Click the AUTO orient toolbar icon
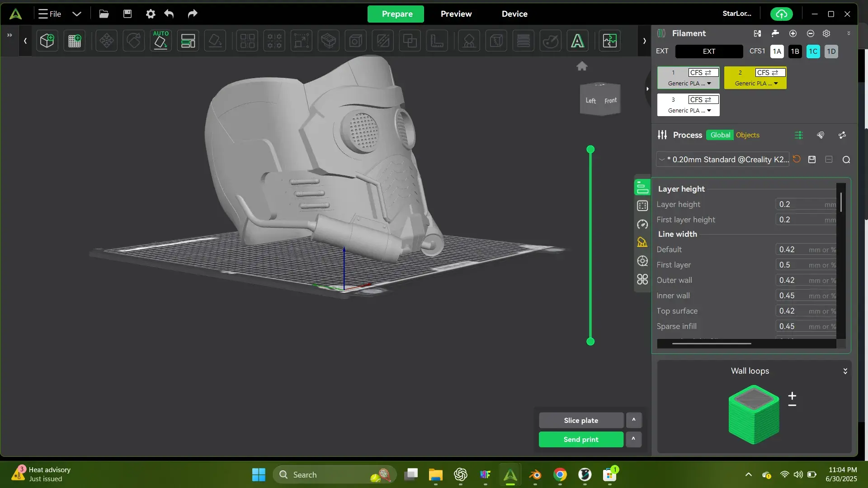This screenshot has height=488, width=868. tap(160, 41)
